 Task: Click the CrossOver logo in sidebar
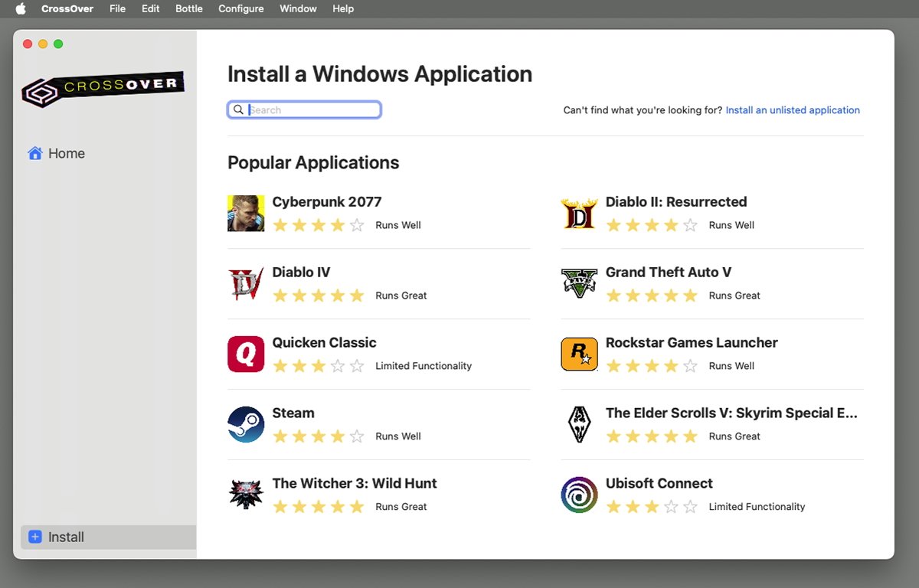tap(103, 89)
